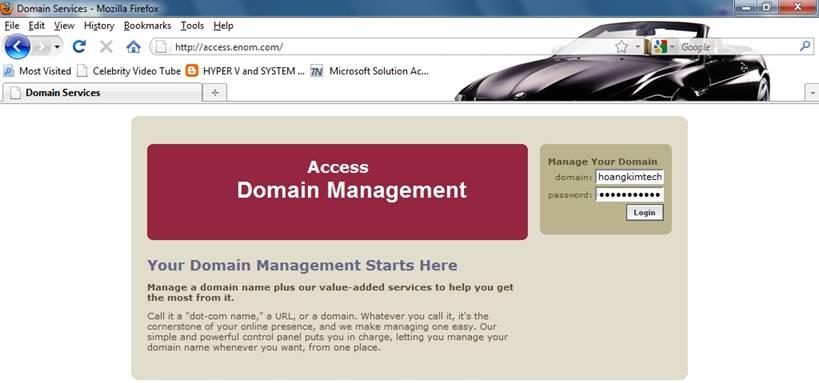Bookmark this page with the star

621,47
